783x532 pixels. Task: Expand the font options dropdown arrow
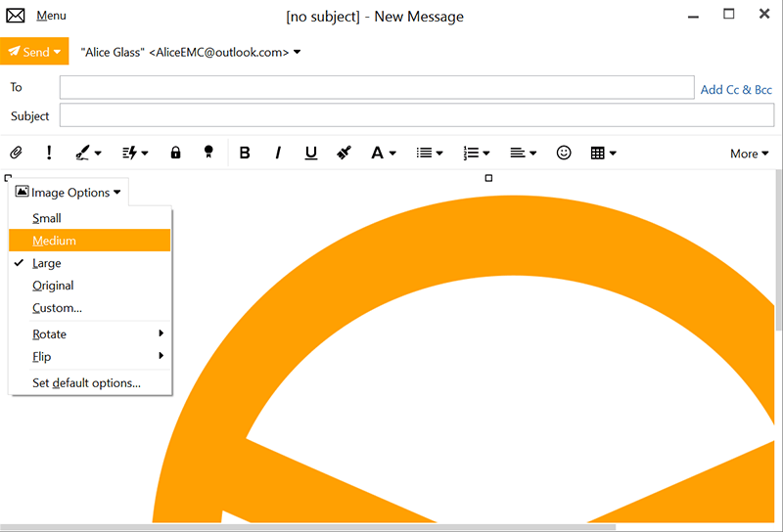pyautogui.click(x=393, y=154)
